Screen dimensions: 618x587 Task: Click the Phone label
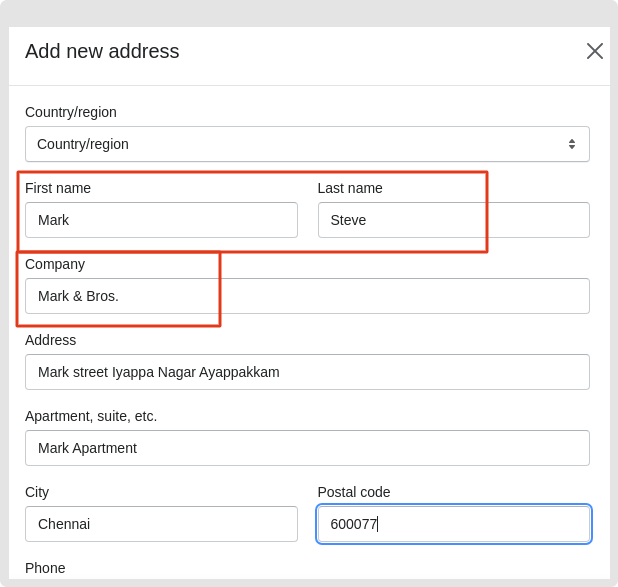click(45, 568)
